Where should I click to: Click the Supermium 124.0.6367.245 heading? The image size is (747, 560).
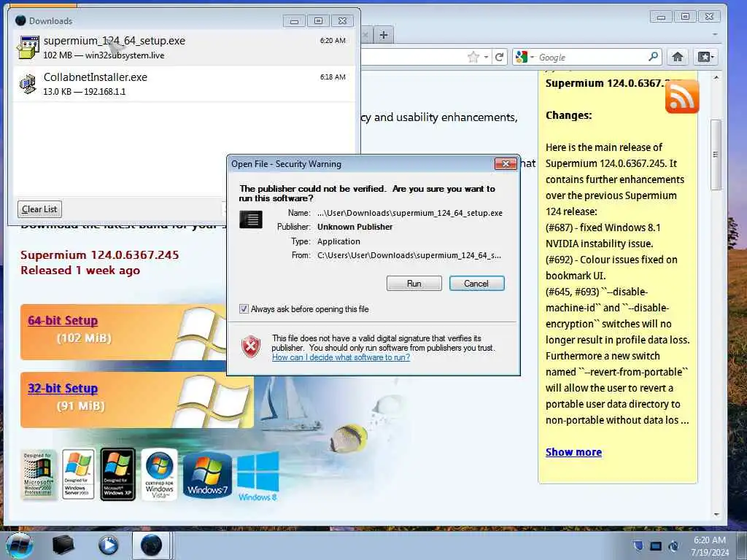tap(99, 254)
